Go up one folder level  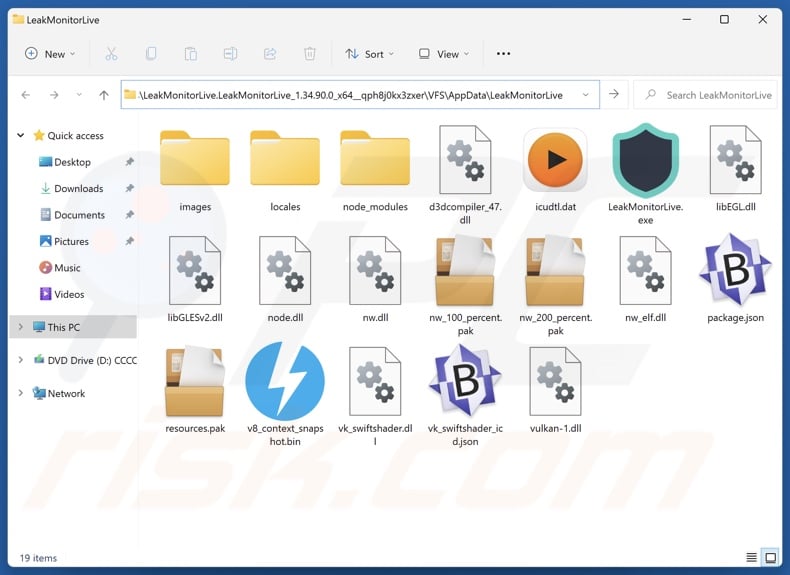click(x=104, y=95)
